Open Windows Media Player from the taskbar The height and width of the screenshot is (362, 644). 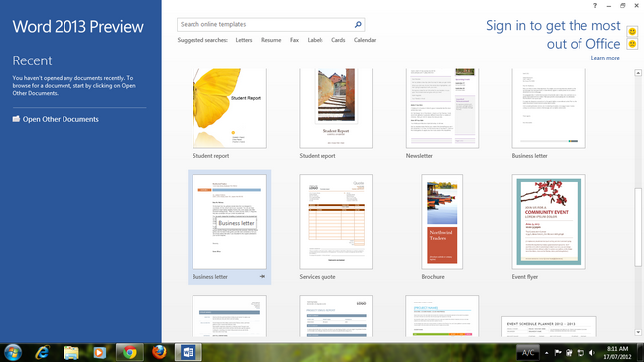(99, 352)
